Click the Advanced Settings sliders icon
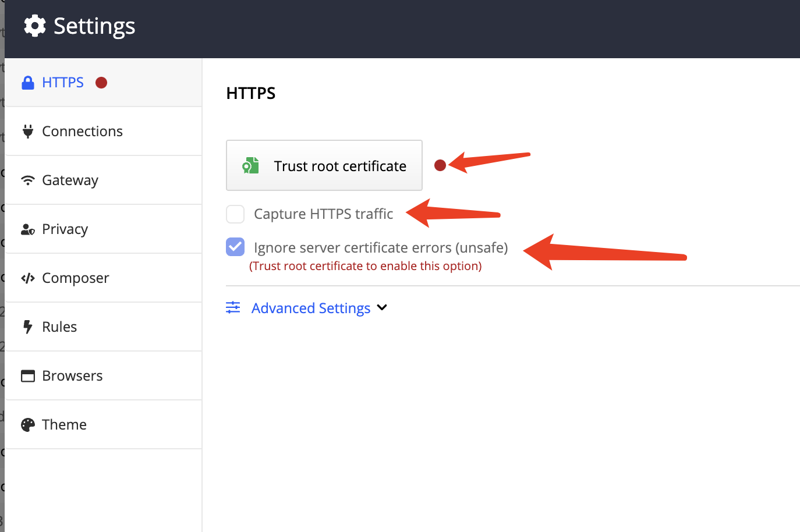The width and height of the screenshot is (800, 532). coord(233,307)
